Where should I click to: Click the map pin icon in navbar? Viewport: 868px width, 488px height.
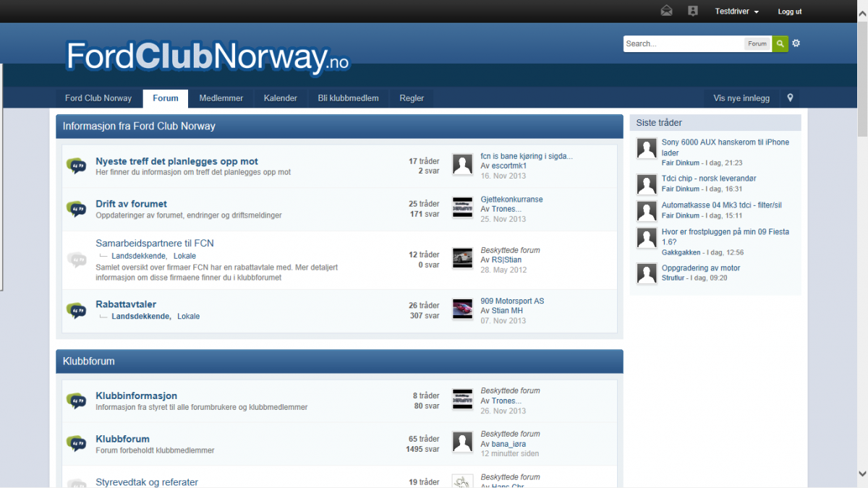coord(791,98)
